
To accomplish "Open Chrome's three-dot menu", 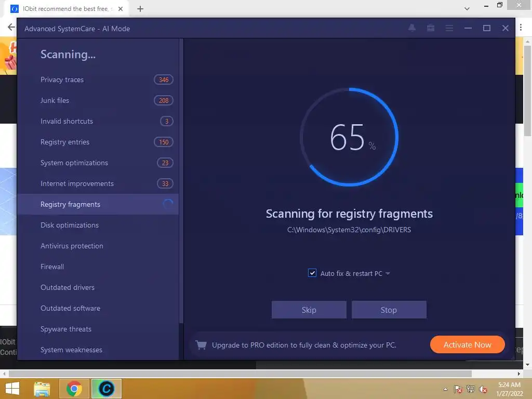I will pos(521,27).
